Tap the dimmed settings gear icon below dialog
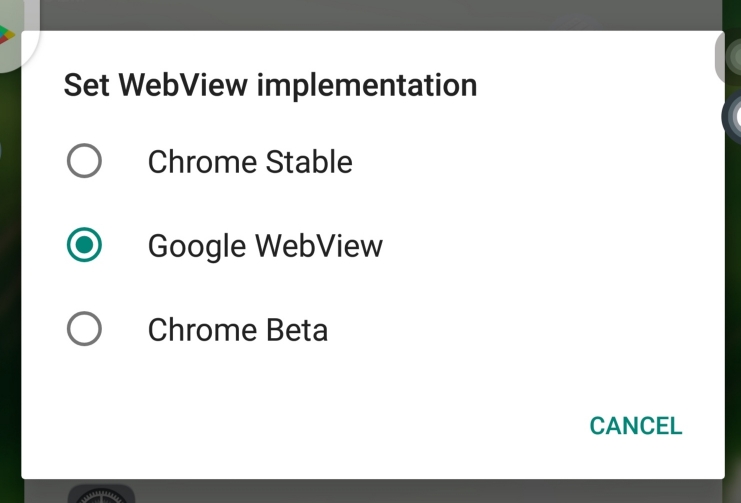This screenshot has width=741, height=503. (x=101, y=493)
